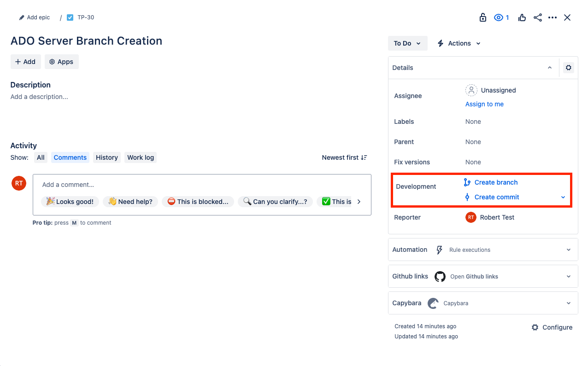Expand the Create commit dropdown
This screenshot has height=366, width=588.
click(x=563, y=197)
